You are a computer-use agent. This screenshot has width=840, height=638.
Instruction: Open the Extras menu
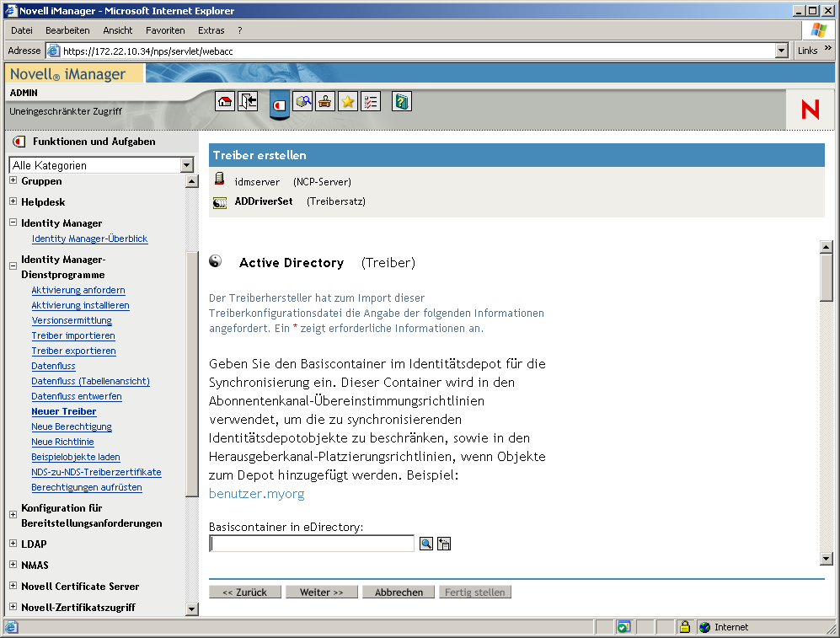click(211, 29)
